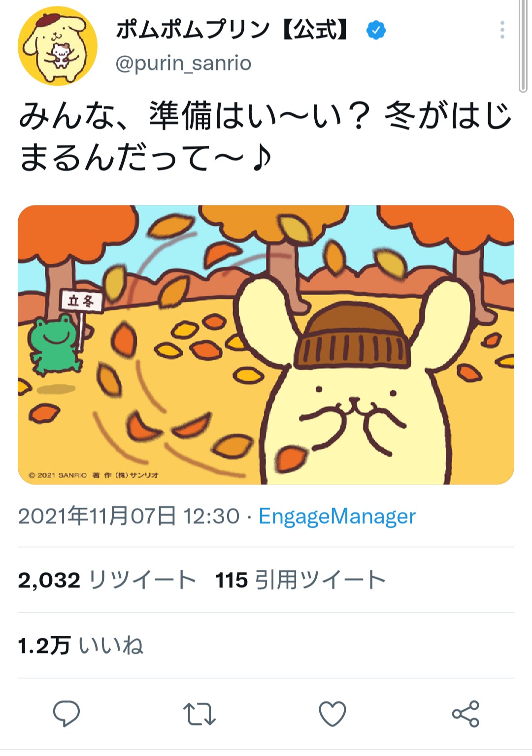Open the EngageManager source link
The width and height of the screenshot is (532, 756).
(x=337, y=516)
